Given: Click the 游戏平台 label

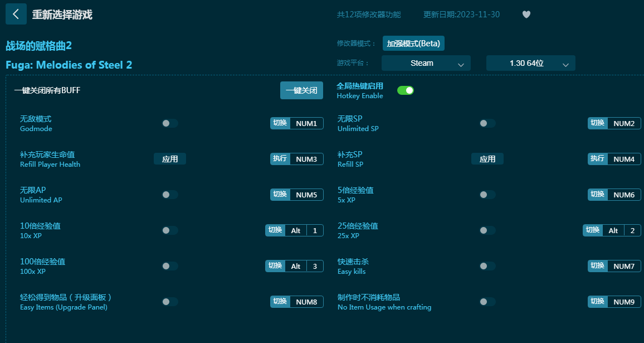Looking at the screenshot, I should [x=353, y=63].
